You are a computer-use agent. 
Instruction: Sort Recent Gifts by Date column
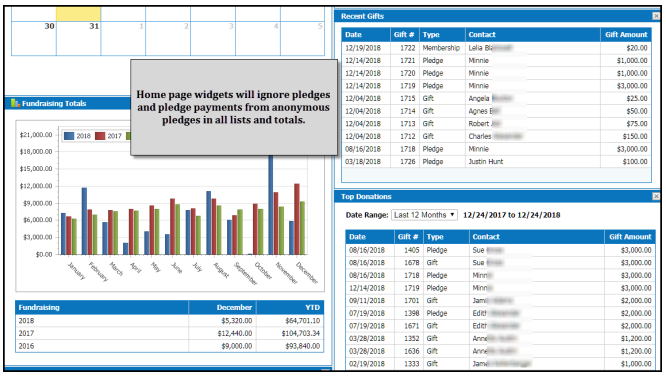(x=366, y=35)
